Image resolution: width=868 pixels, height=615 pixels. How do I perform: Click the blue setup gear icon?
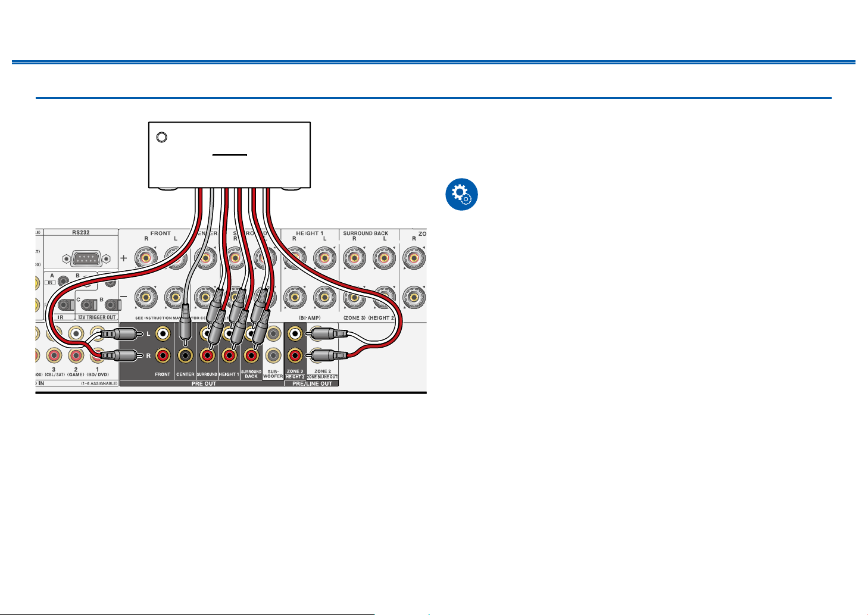[x=461, y=194]
